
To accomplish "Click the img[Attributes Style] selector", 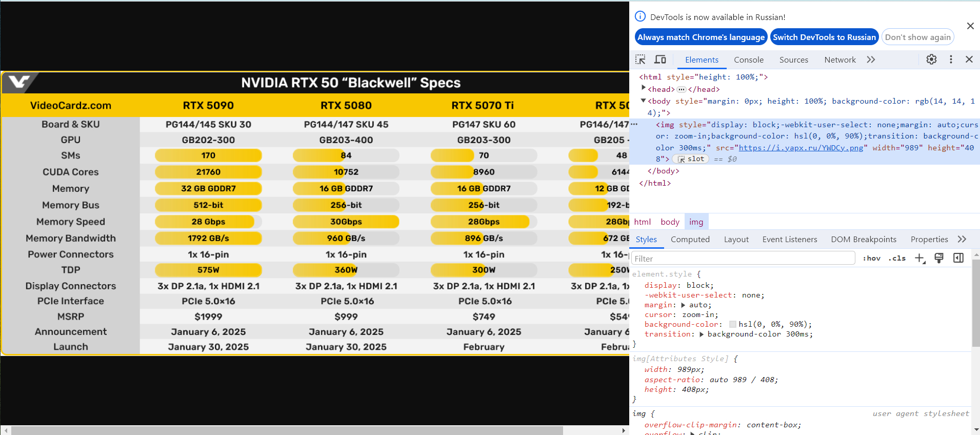I will coord(680,359).
